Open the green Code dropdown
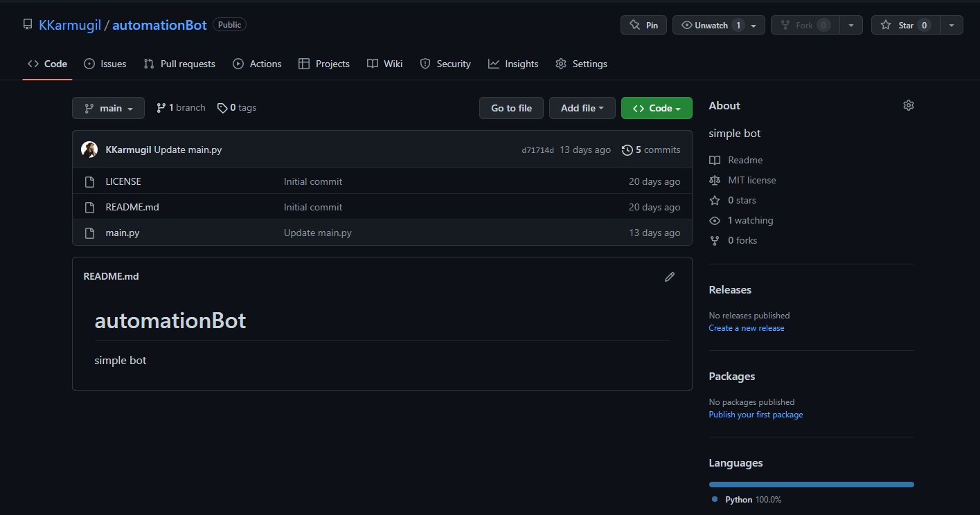The height and width of the screenshot is (515, 980). click(657, 108)
